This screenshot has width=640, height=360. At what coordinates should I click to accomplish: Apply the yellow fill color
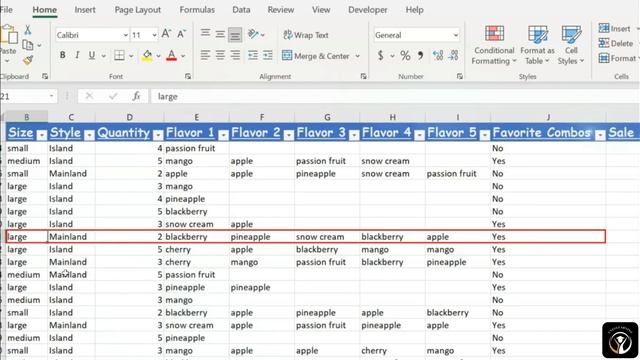point(147,56)
